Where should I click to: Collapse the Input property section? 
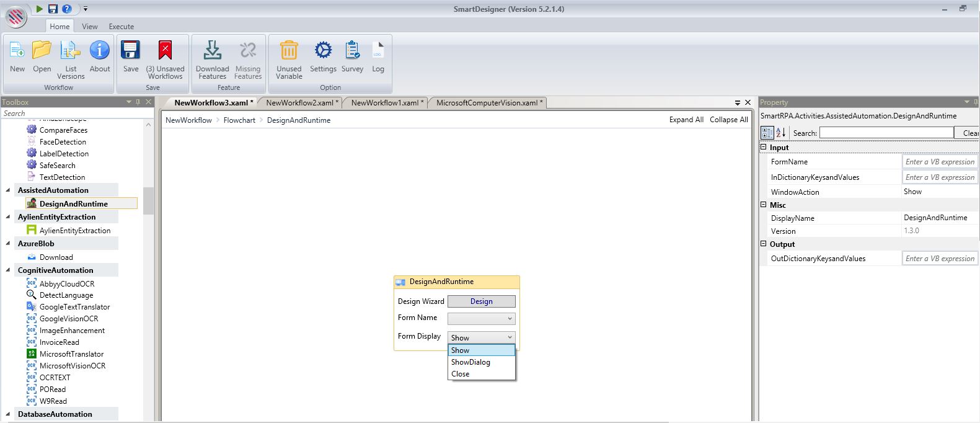point(764,148)
